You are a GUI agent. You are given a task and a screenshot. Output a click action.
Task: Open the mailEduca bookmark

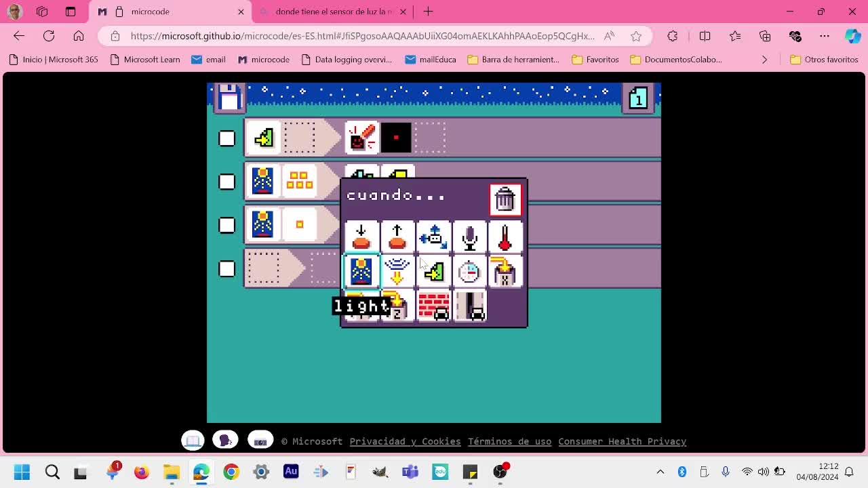431,60
